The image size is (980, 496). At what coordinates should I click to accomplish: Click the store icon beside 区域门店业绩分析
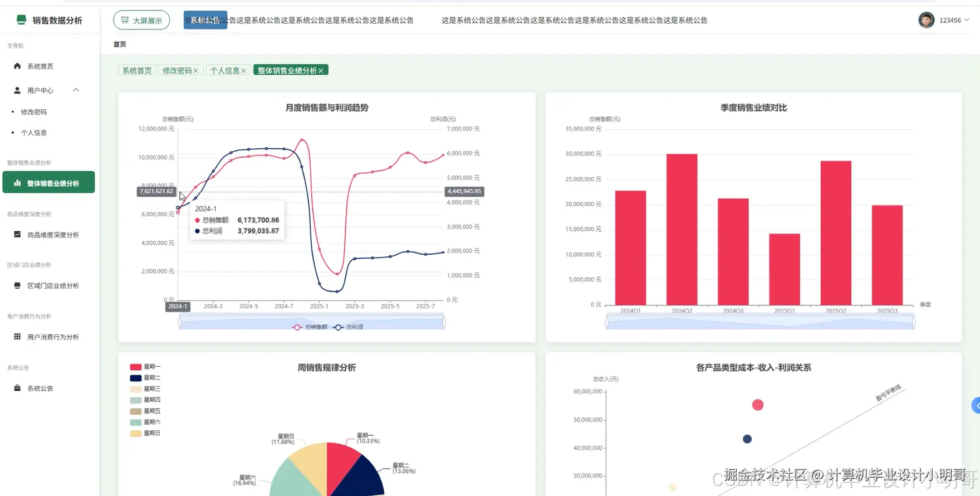pyautogui.click(x=17, y=285)
